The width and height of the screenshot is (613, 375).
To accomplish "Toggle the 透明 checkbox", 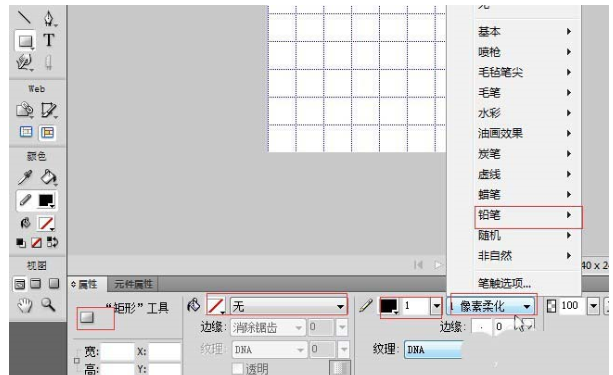I will pyautogui.click(x=237, y=368).
